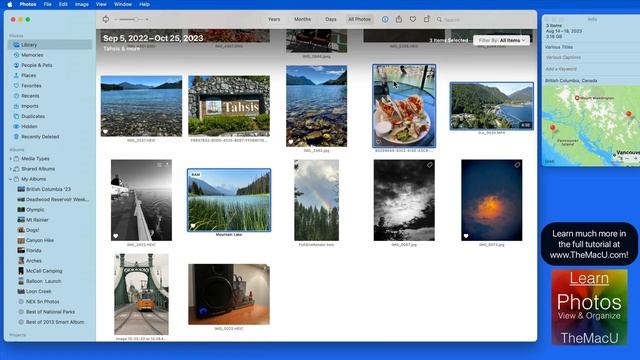Viewport: 640px width, 360px height.
Task: Open the Photos menu in the menu bar
Action: pyautogui.click(x=28, y=4)
